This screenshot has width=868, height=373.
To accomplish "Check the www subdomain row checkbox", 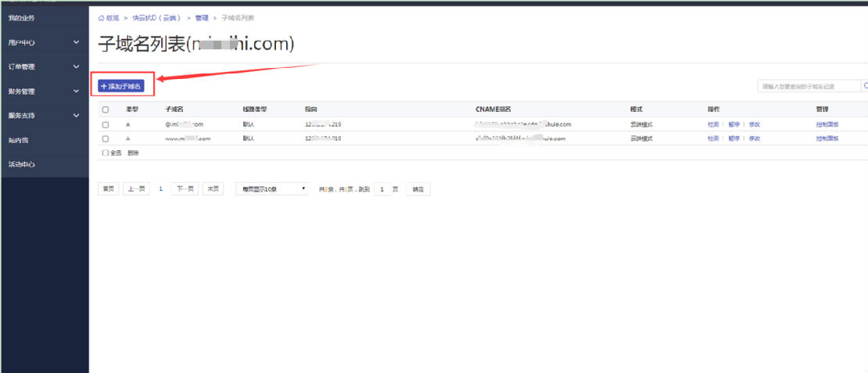I will 106,138.
